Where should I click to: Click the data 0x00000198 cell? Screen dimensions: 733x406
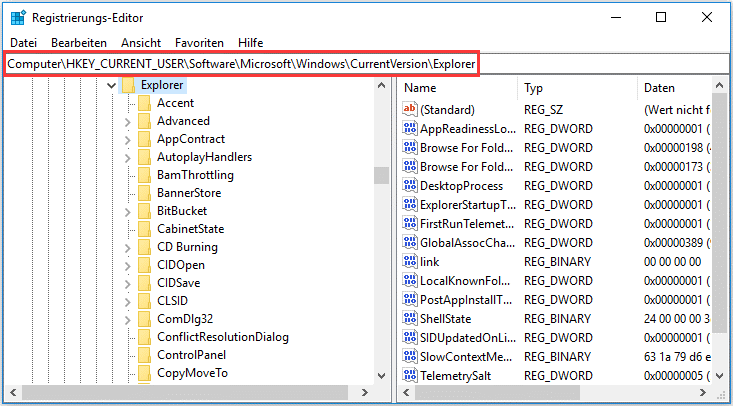click(677, 148)
